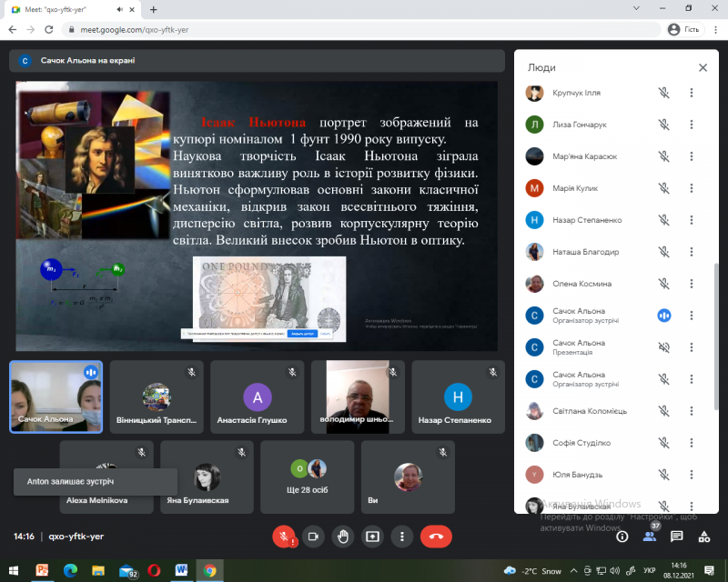Close the Meet browser tab
Screen dimensions: 728x582
[x=132, y=9]
